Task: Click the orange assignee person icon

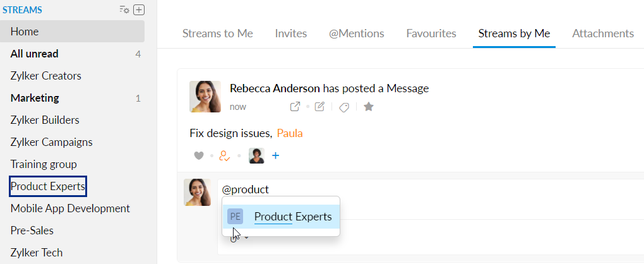Action: coord(224,155)
